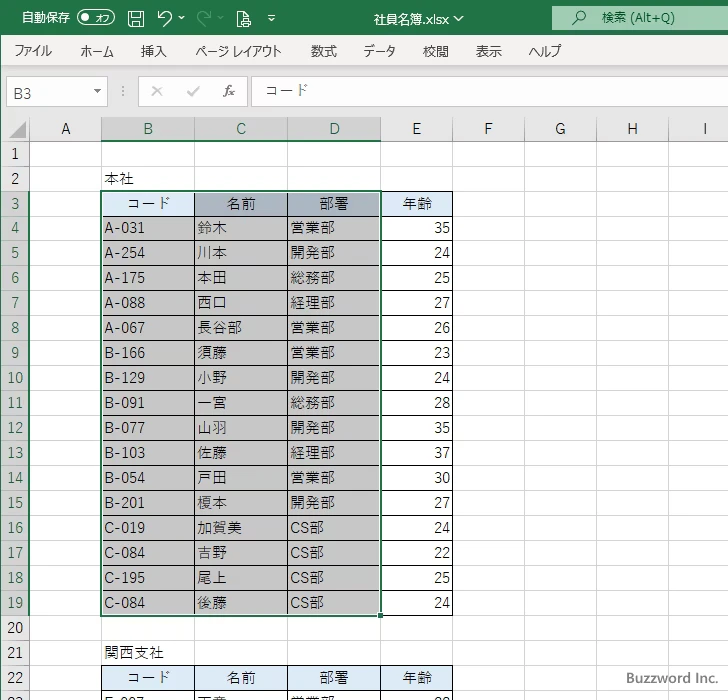Click cell 戸田
The width and height of the screenshot is (728, 700).
pos(241,478)
